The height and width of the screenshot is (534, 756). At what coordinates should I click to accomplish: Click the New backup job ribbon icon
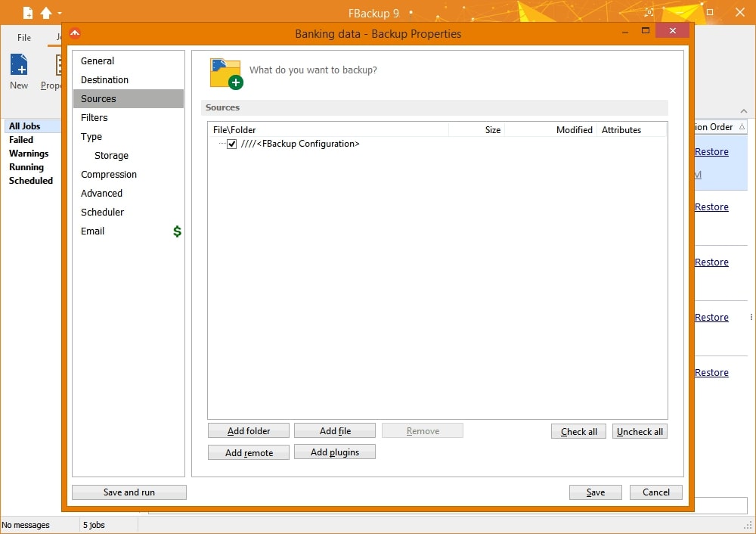[x=19, y=64]
